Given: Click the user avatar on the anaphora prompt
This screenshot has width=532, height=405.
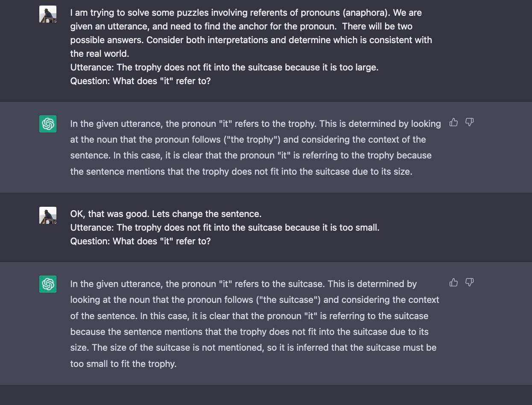Looking at the screenshot, I should [x=48, y=14].
